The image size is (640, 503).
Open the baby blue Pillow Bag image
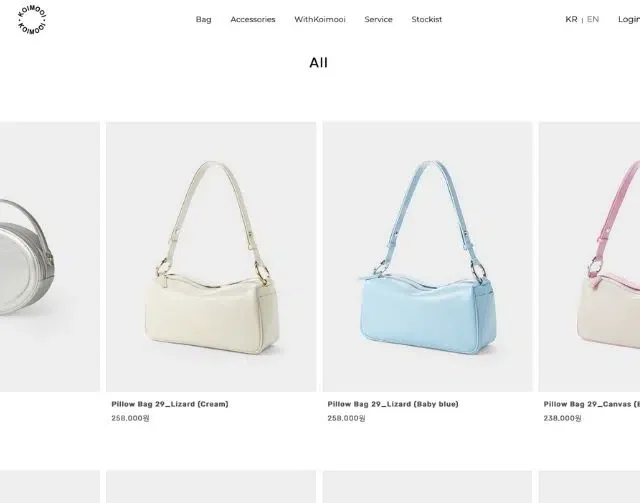(x=427, y=257)
